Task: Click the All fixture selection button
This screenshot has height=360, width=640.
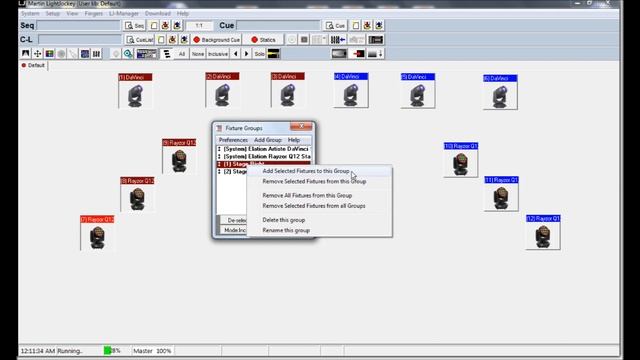Action: coord(182,54)
